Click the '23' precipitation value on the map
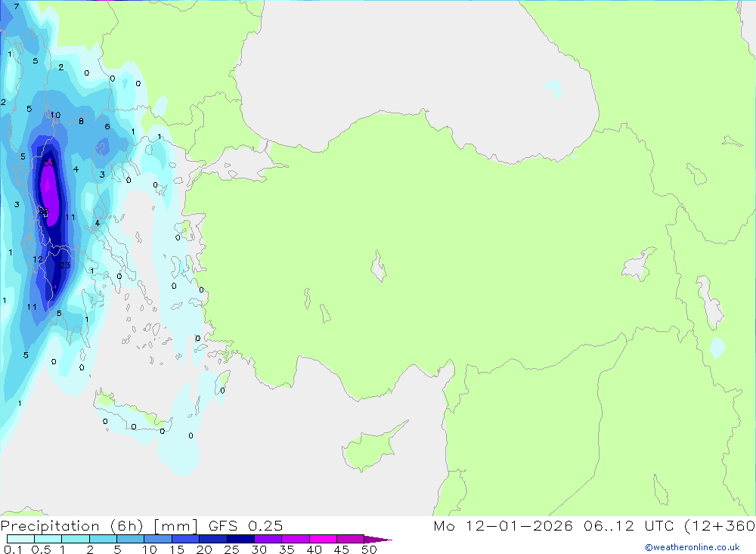 point(65,265)
